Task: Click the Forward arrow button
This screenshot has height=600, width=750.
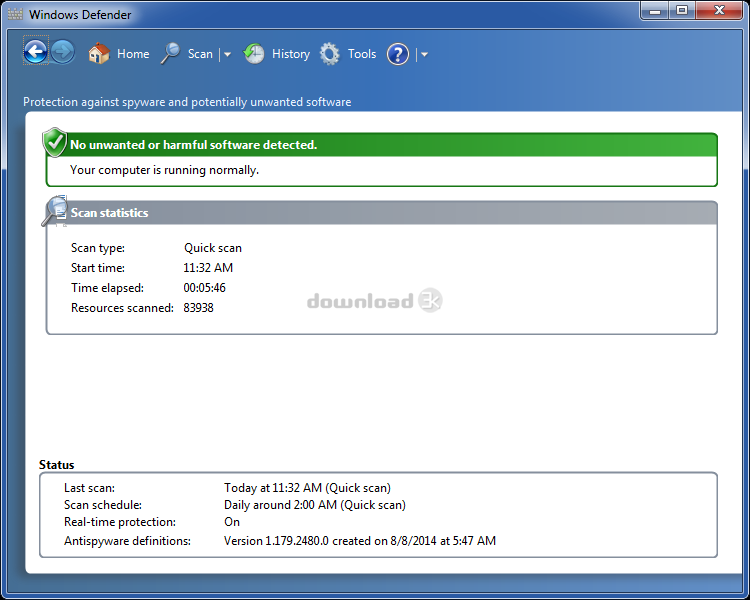Action: [x=63, y=52]
